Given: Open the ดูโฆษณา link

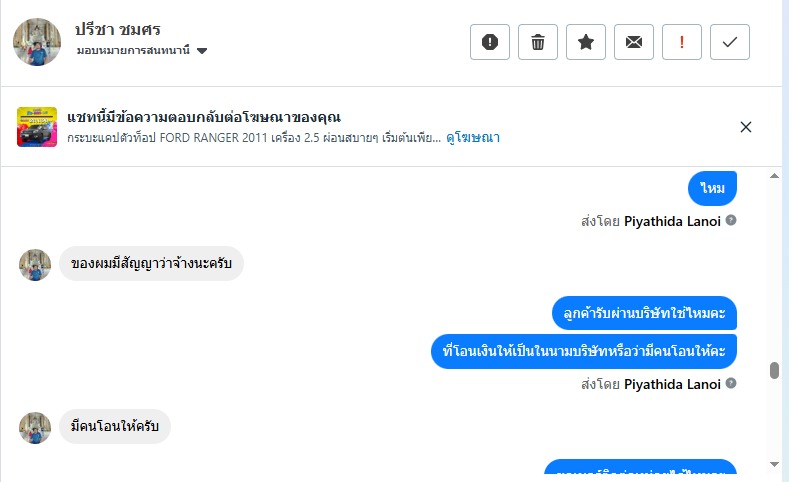Looking at the screenshot, I should [473, 137].
